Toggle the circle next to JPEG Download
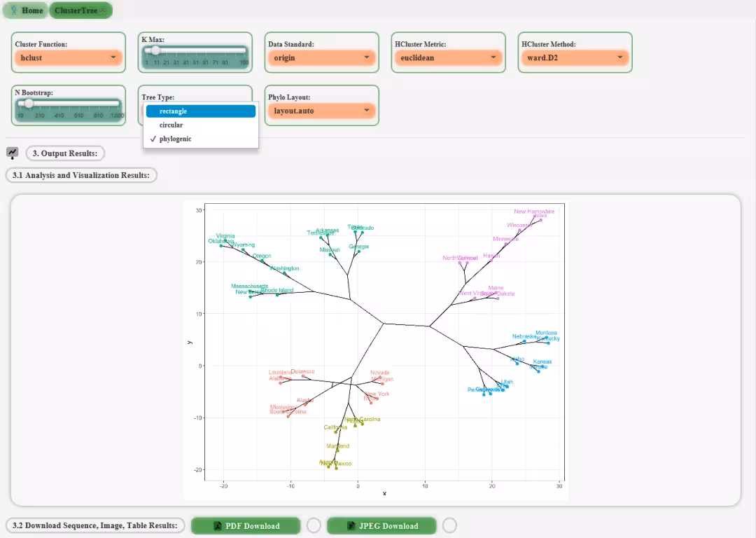 (450, 525)
